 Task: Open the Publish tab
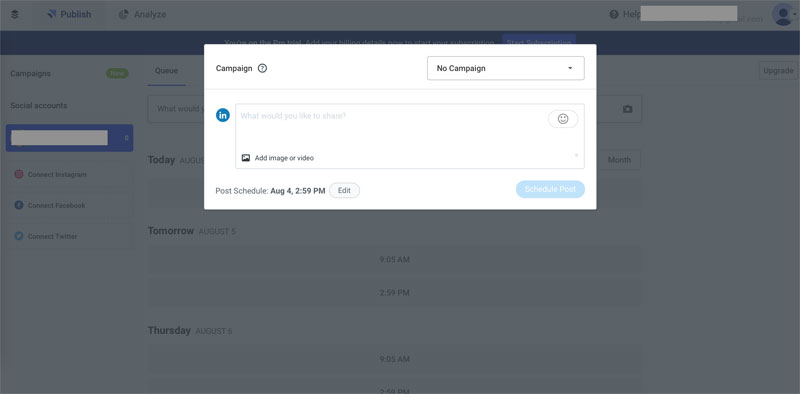69,14
